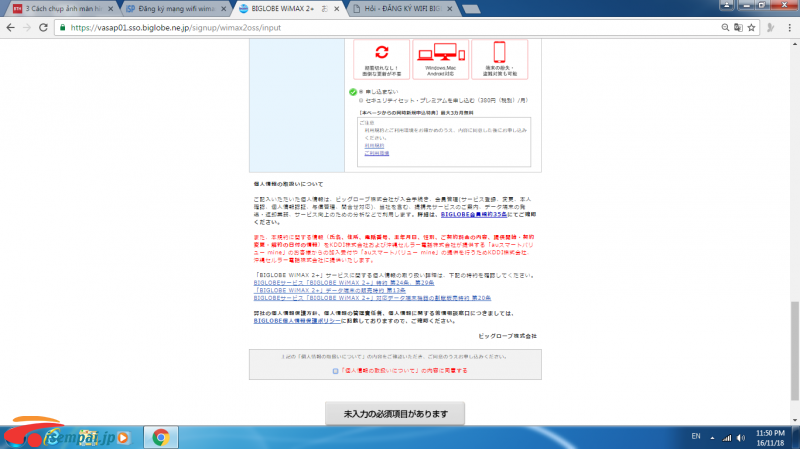The width and height of the screenshot is (800, 449).
Task: Bookmark this page with the star
Action: [x=751, y=28]
